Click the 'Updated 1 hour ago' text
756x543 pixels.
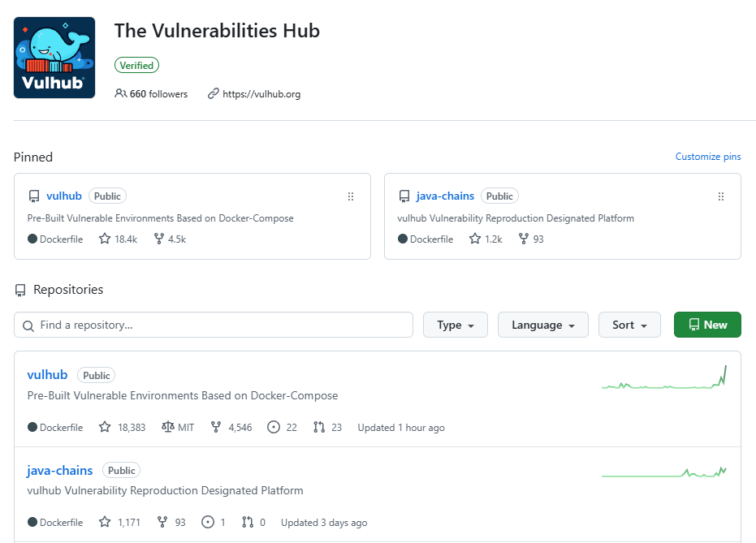(401, 428)
